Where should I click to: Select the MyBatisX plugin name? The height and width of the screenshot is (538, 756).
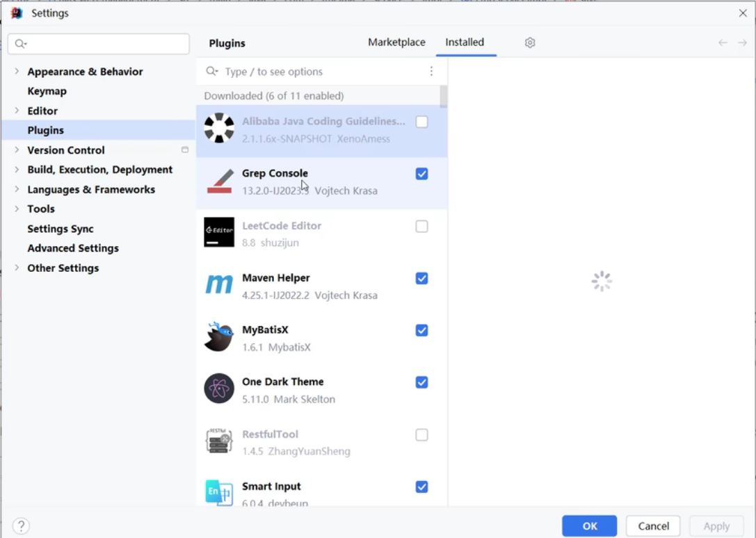tap(265, 329)
